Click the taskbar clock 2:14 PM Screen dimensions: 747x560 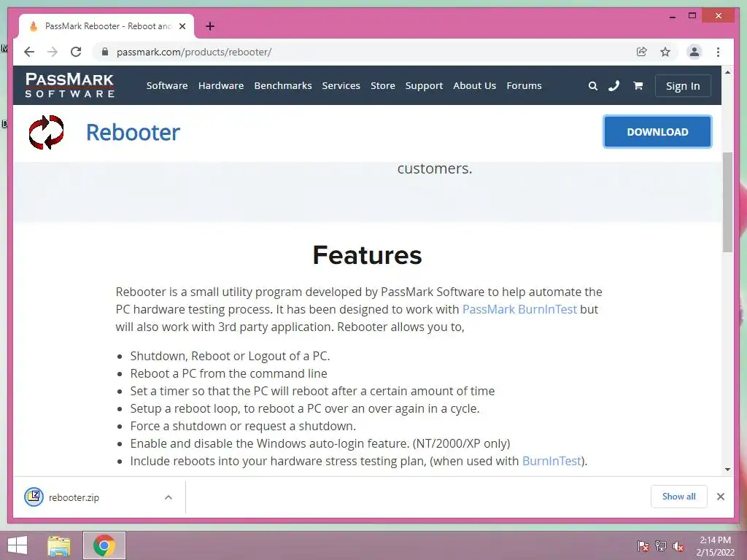(x=715, y=540)
